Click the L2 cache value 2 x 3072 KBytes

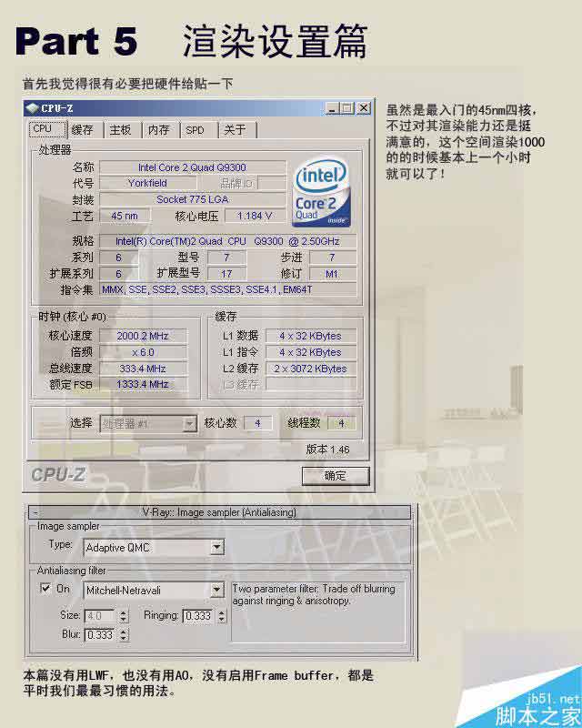point(311,369)
